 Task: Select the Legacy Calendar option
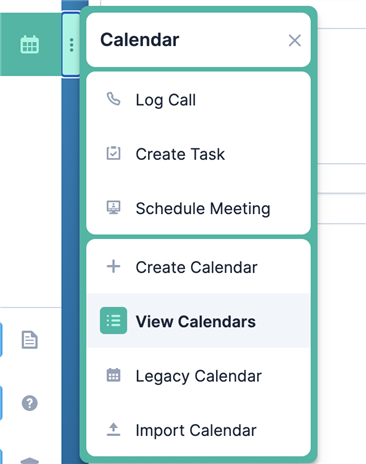(x=198, y=376)
